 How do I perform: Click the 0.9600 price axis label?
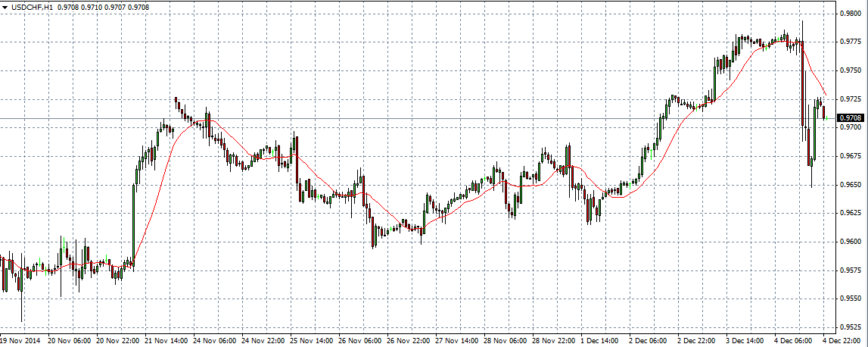(850, 242)
